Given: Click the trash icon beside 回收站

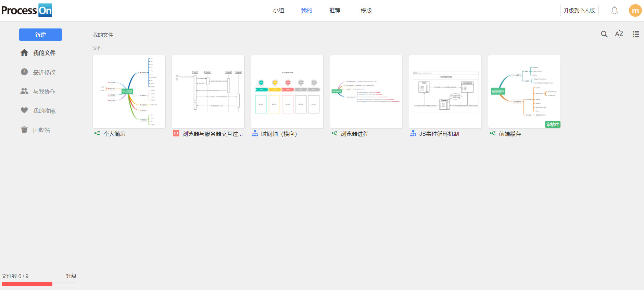Looking at the screenshot, I should tap(24, 130).
